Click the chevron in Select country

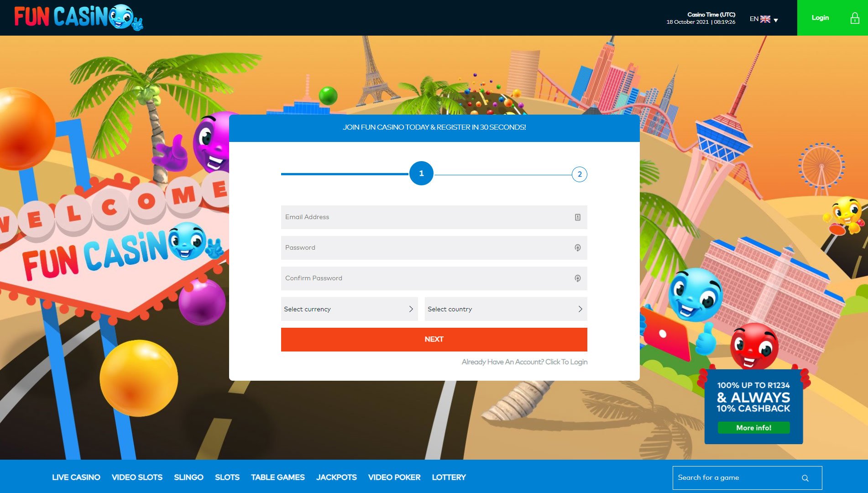click(x=580, y=309)
